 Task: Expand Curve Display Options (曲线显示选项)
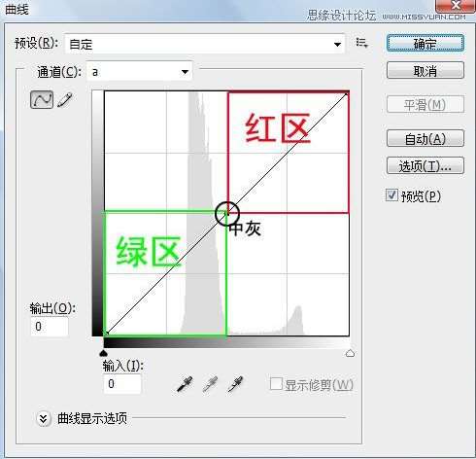pos(44,419)
